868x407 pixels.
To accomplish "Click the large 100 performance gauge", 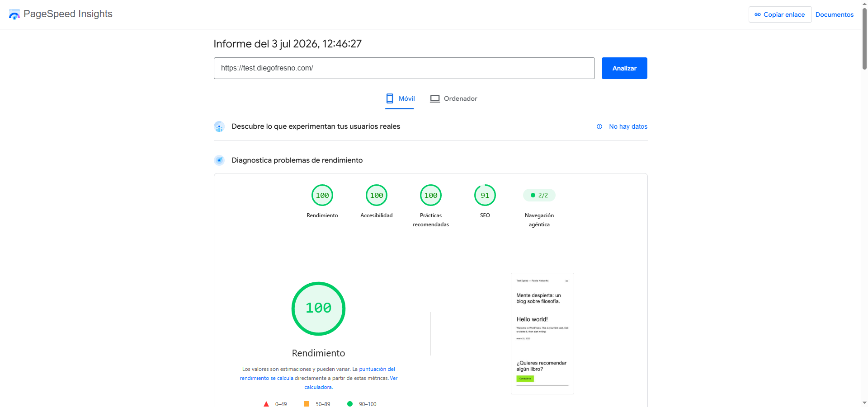I will [319, 309].
